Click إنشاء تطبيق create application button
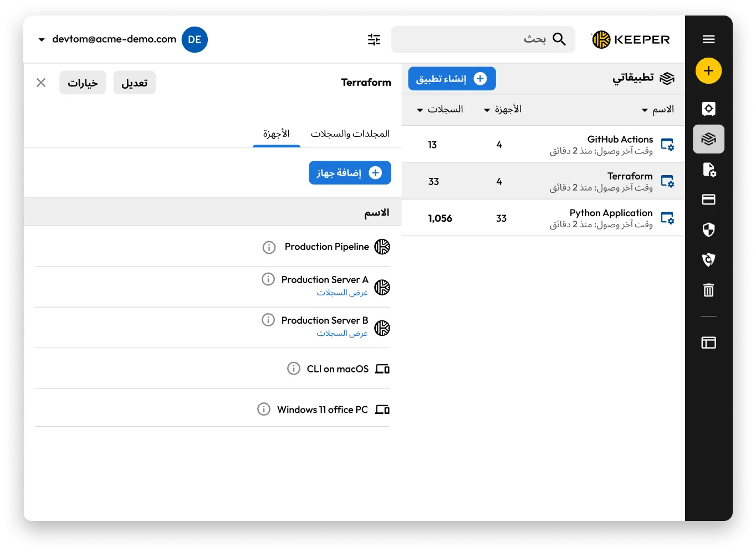The width and height of the screenshot is (756, 552). coord(452,79)
